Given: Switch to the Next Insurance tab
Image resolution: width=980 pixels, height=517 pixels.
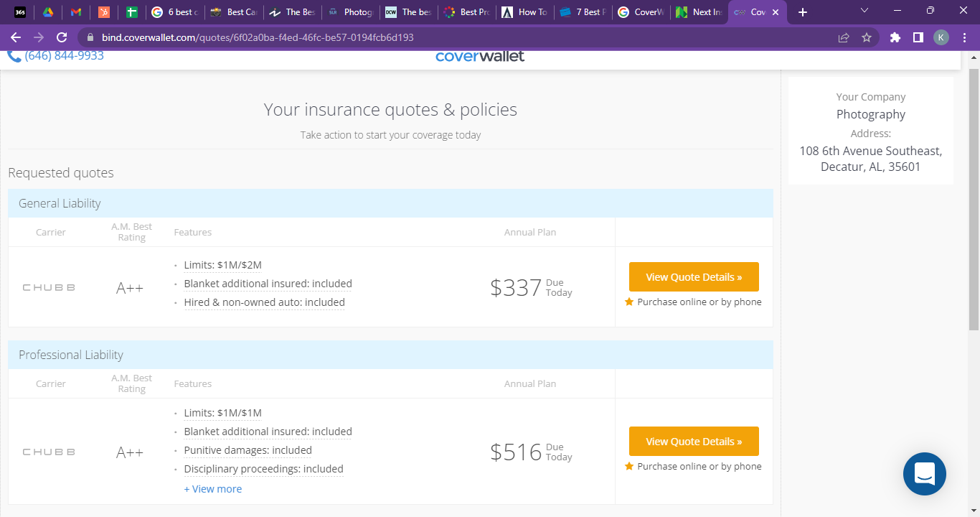Looking at the screenshot, I should (699, 12).
